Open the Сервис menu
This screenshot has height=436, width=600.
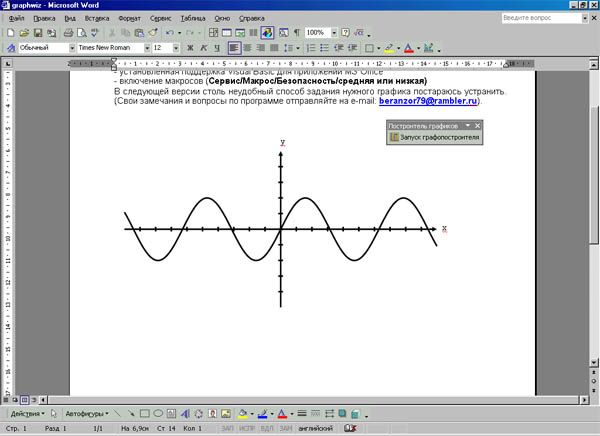[x=160, y=18]
